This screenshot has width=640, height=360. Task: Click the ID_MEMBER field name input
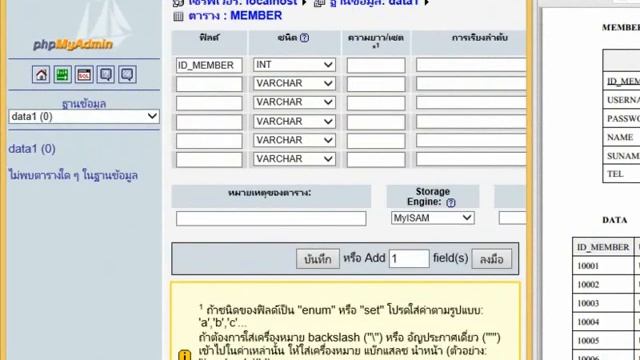coord(209,65)
